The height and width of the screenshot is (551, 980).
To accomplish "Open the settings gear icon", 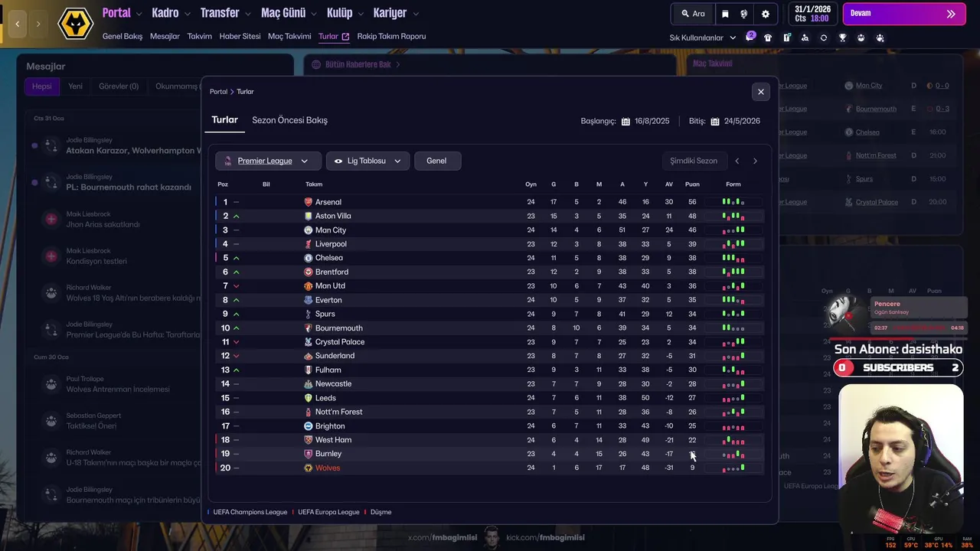I will [x=765, y=14].
